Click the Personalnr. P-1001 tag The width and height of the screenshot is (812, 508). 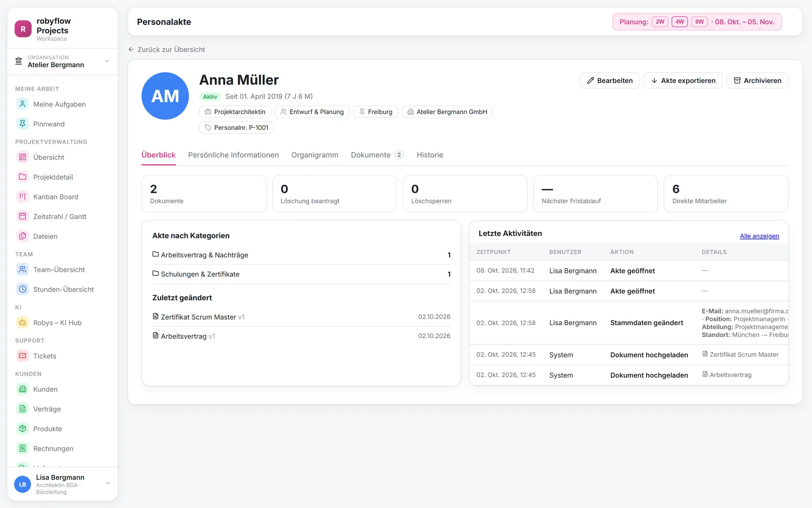[236, 128]
